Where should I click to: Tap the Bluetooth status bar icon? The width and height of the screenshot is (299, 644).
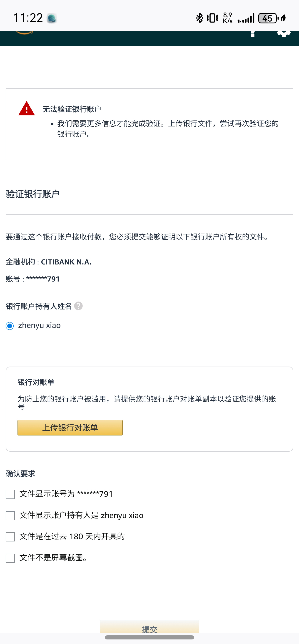point(199,18)
